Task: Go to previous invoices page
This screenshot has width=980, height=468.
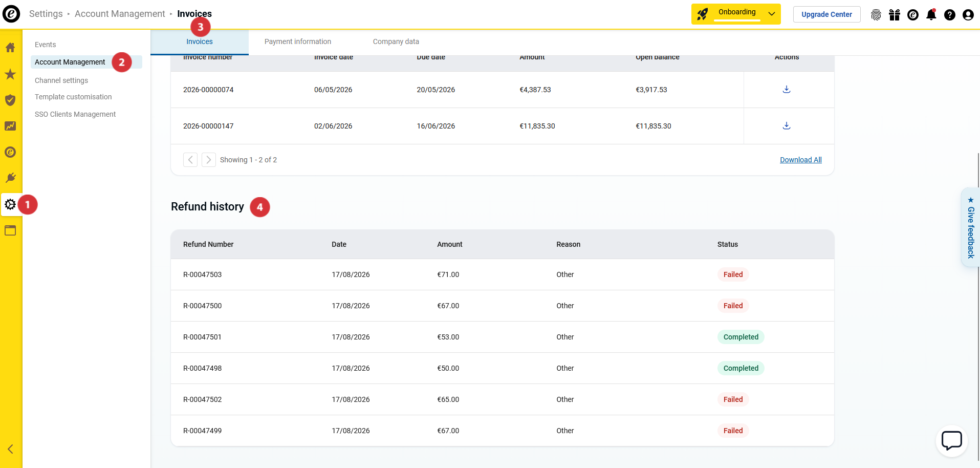Action: tap(190, 160)
